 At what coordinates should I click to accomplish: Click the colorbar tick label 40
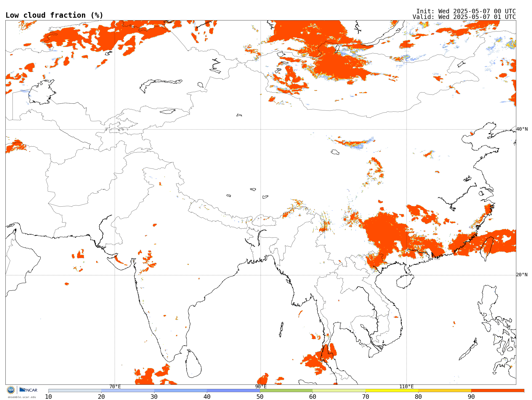click(207, 397)
